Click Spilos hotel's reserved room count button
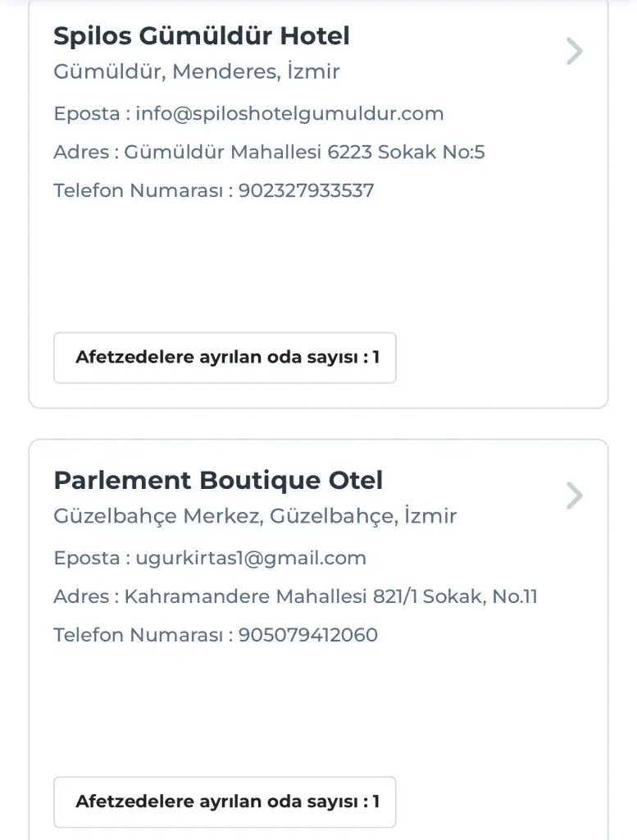The image size is (637, 840). tap(225, 358)
